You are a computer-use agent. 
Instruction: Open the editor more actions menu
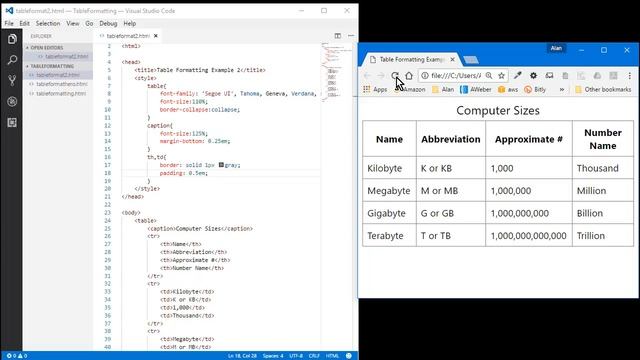coord(351,36)
